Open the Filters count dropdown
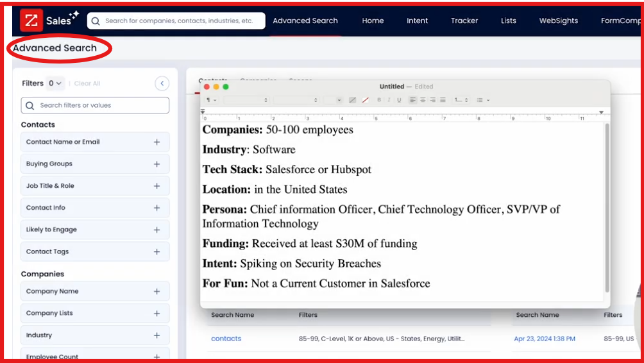Image resolution: width=644 pixels, height=363 pixels. [55, 83]
